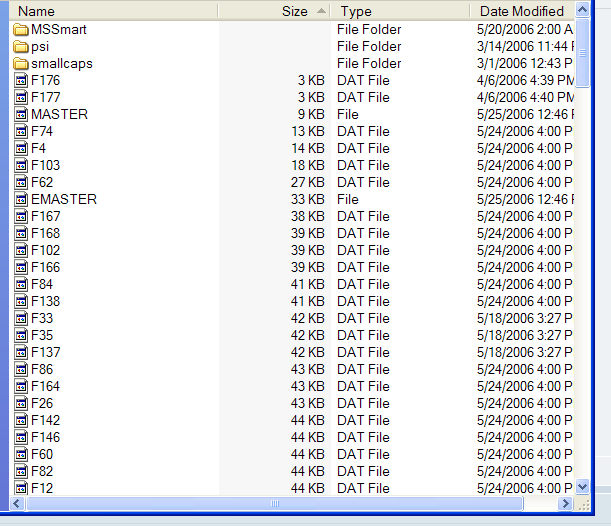The image size is (611, 526).
Task: Click the 3/1/2006 12:43 date cell
Action: tap(524, 64)
